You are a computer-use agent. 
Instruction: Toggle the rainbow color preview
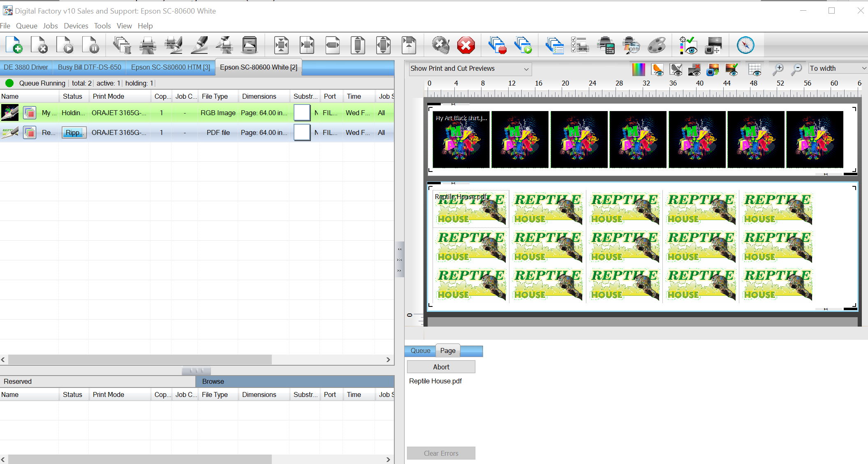tap(639, 69)
